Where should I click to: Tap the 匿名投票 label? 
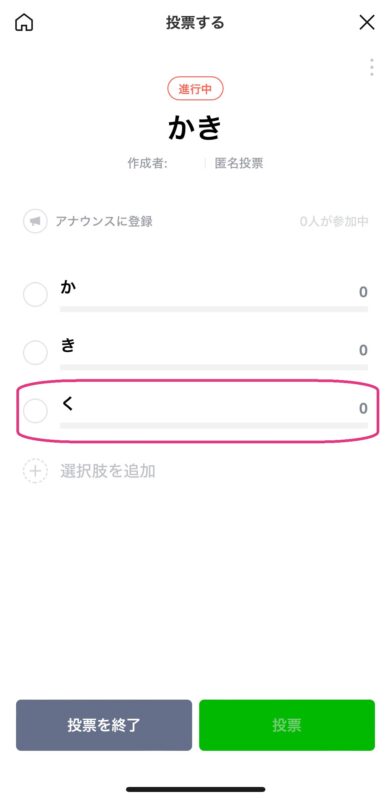pos(239,163)
